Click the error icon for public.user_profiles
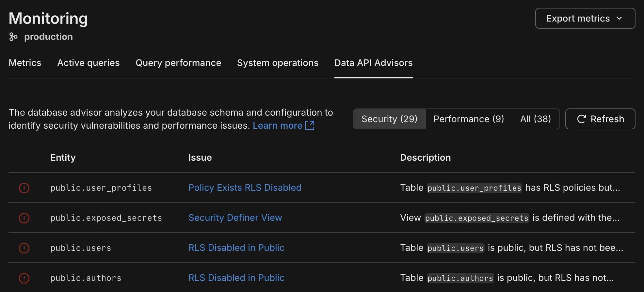The height and width of the screenshot is (292, 644). pos(24,188)
